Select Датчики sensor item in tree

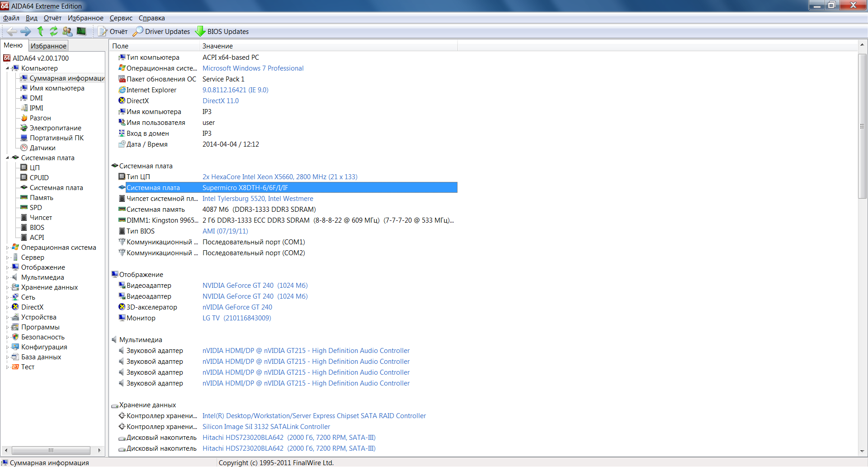click(42, 148)
